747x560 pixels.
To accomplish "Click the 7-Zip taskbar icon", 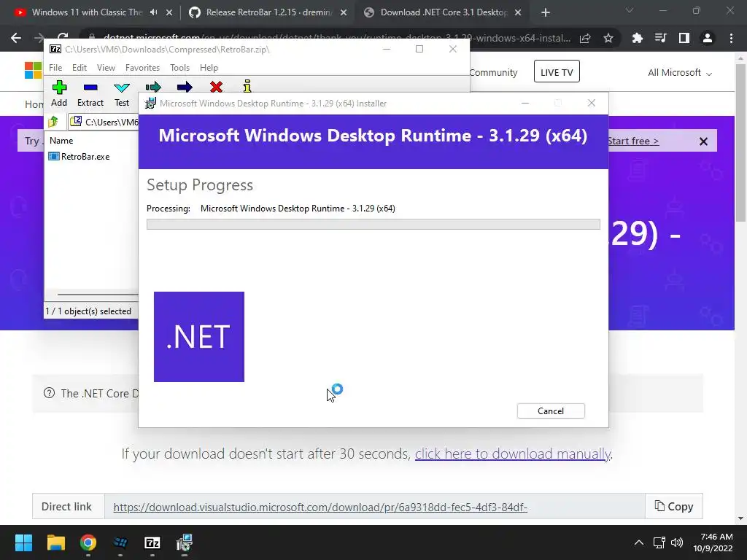I will (x=152, y=542).
